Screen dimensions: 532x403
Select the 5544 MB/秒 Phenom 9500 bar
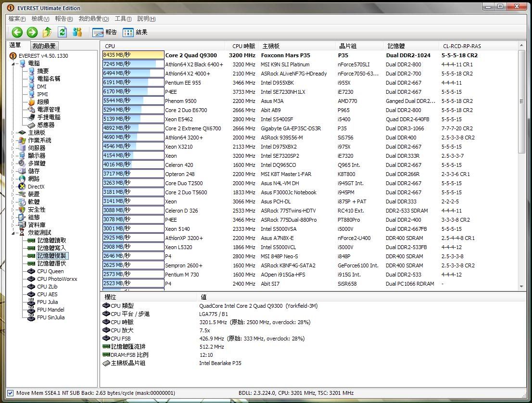[133, 101]
